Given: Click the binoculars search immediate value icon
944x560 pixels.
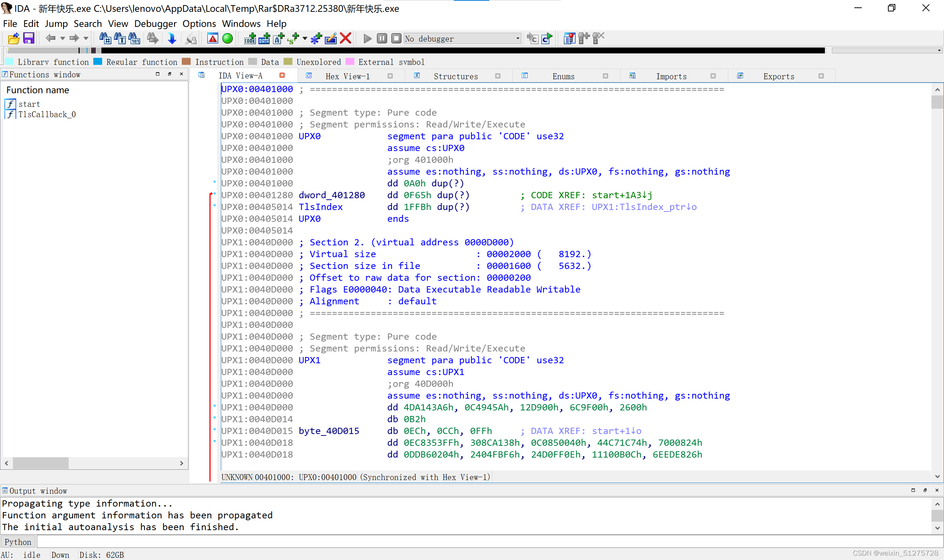Looking at the screenshot, I should [105, 38].
